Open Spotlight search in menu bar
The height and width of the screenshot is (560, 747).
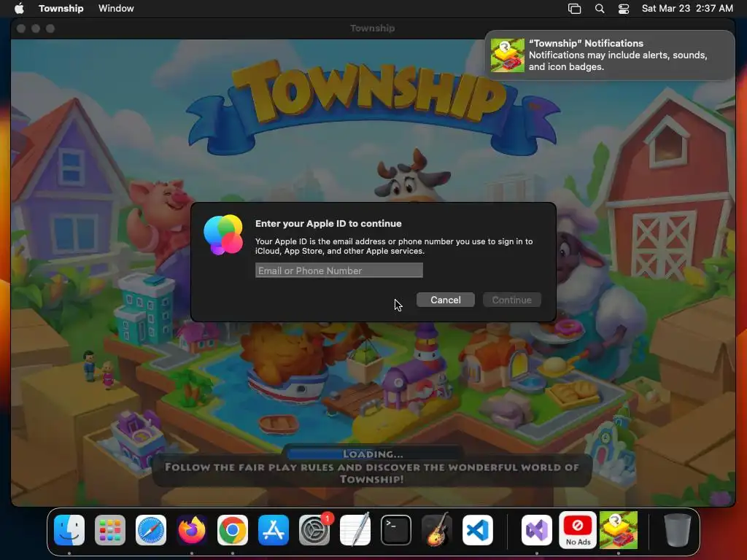(600, 9)
